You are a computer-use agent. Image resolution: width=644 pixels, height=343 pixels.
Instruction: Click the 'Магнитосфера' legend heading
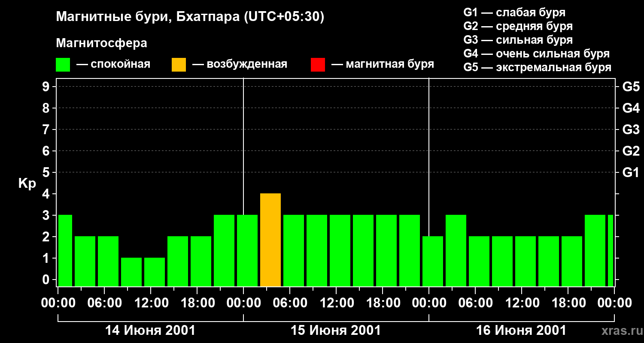click(x=101, y=43)
